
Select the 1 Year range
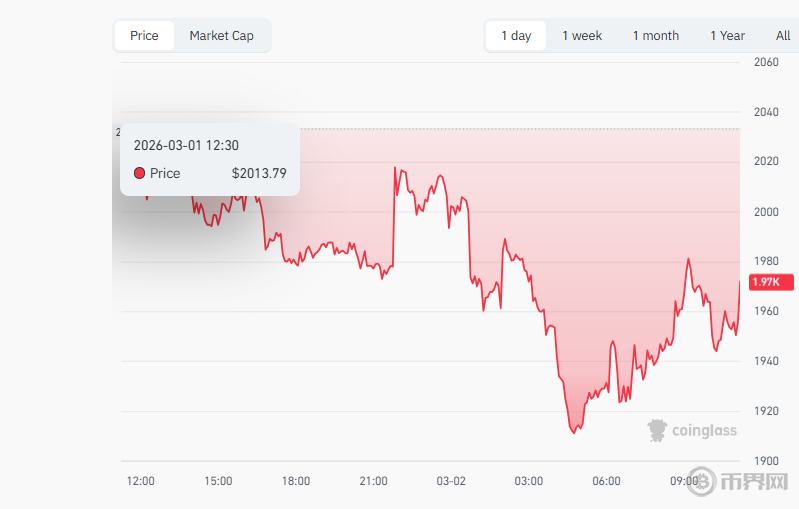click(727, 36)
